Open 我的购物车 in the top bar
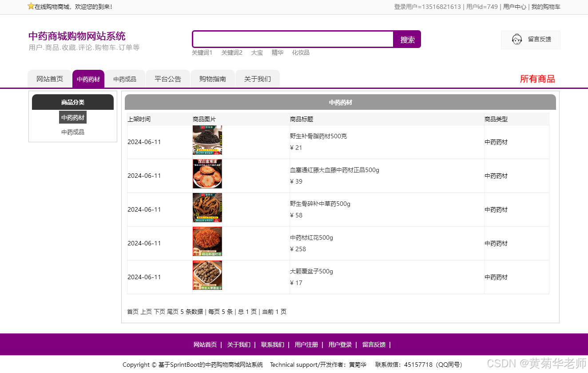This screenshot has height=373, width=588. (546, 7)
